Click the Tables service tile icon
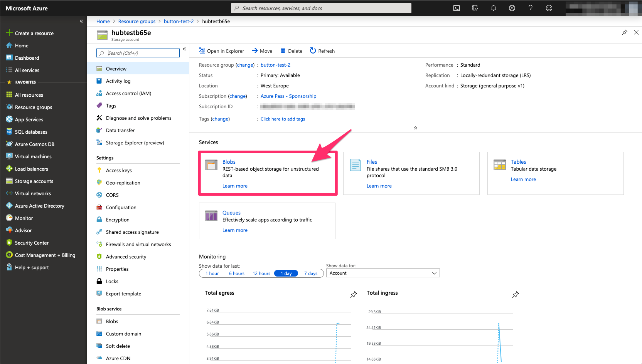 point(500,165)
